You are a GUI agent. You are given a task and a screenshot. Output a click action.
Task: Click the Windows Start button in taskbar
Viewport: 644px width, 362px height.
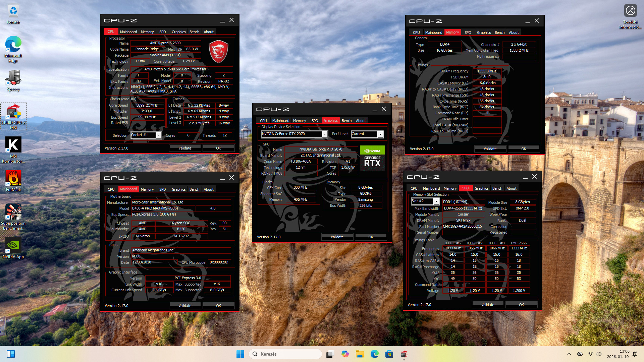240,354
